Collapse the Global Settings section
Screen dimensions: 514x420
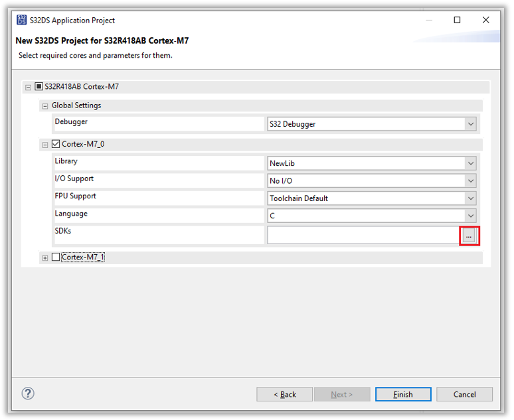45,106
